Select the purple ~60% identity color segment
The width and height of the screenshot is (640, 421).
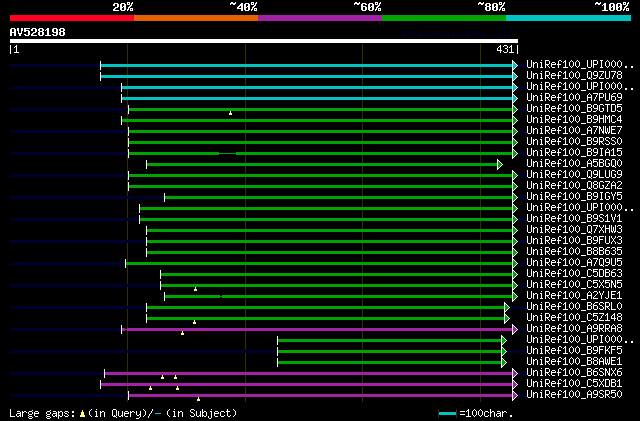coord(320,18)
